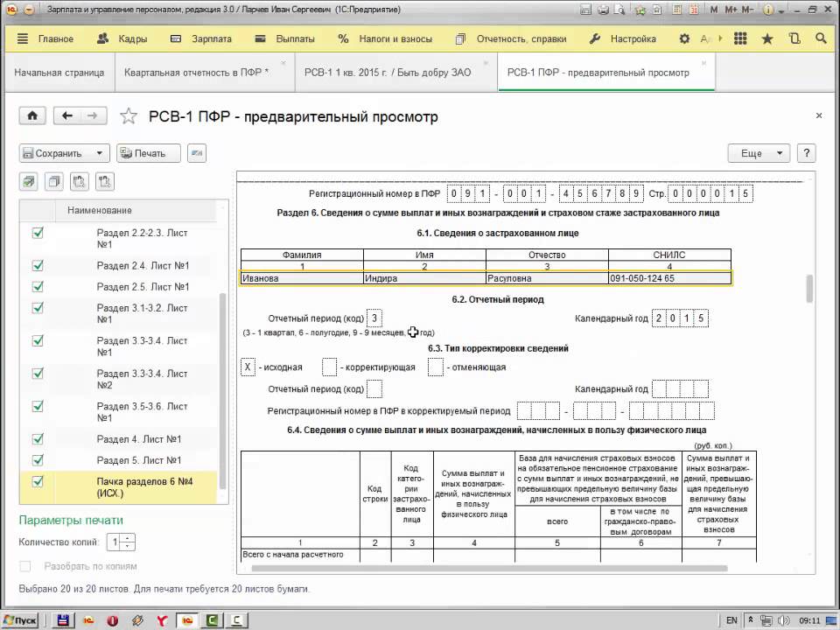Open the gear settings icon in section bar
Viewport: 840px width, 630px height.
pyautogui.click(x=684, y=38)
